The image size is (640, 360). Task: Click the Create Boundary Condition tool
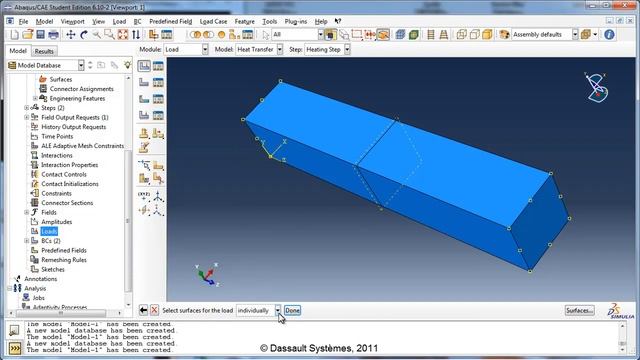tap(144, 82)
